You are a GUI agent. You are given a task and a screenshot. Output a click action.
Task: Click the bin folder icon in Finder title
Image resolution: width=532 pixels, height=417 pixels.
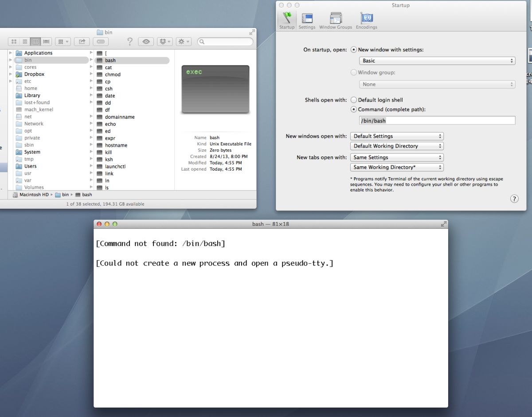point(100,32)
